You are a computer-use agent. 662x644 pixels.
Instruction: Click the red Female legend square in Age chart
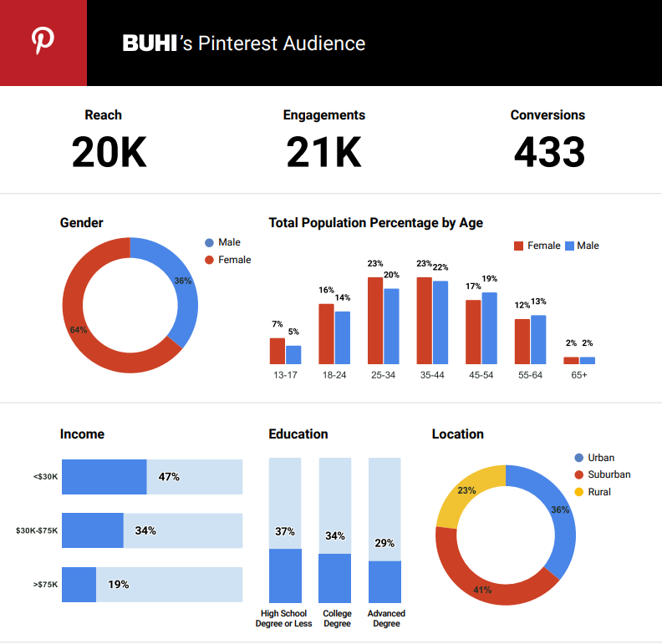[x=518, y=246]
